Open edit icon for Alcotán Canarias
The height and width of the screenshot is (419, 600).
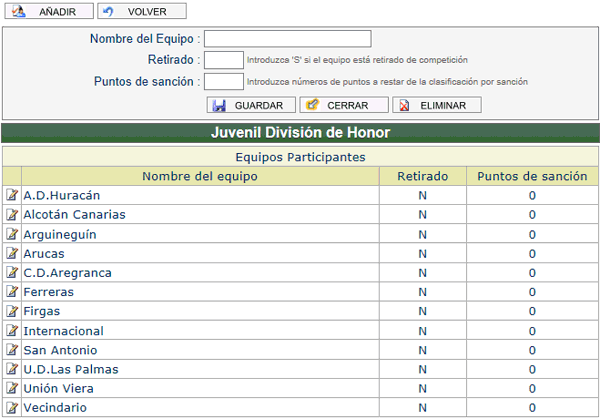pos(12,215)
